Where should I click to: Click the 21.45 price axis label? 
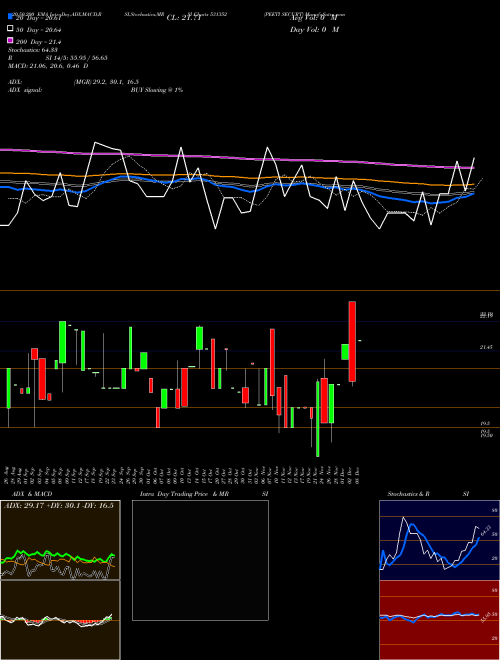click(x=486, y=347)
